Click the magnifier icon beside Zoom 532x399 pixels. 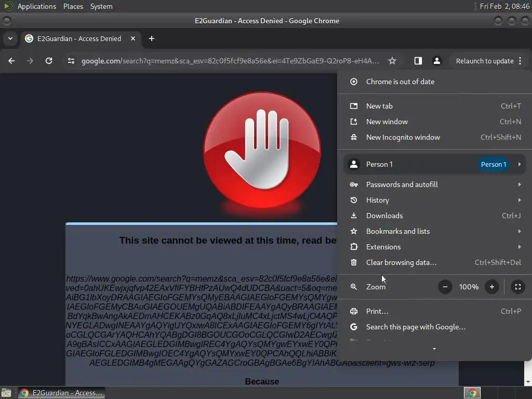353,287
